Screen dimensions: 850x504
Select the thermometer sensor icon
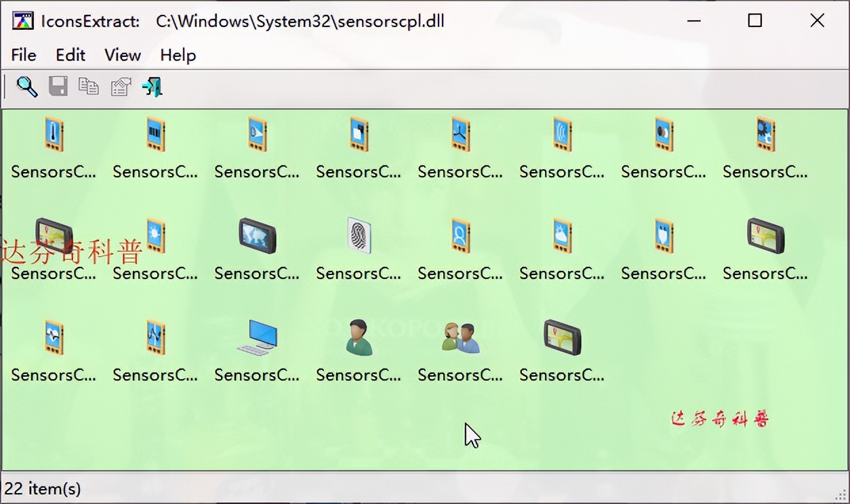54,134
